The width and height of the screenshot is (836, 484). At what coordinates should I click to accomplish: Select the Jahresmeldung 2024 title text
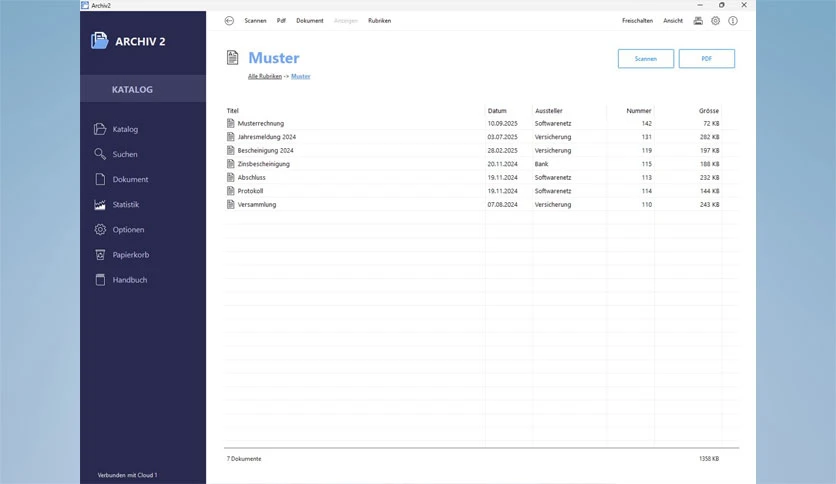[267, 137]
